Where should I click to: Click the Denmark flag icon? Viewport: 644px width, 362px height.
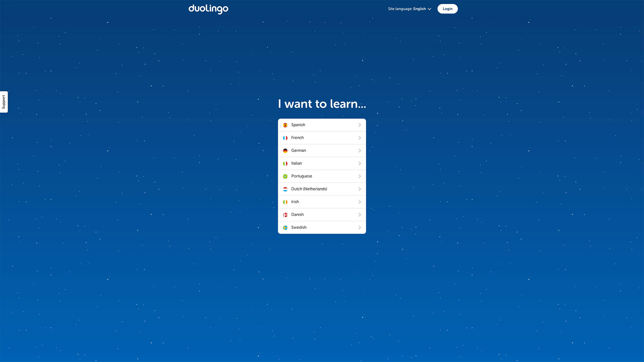point(285,215)
